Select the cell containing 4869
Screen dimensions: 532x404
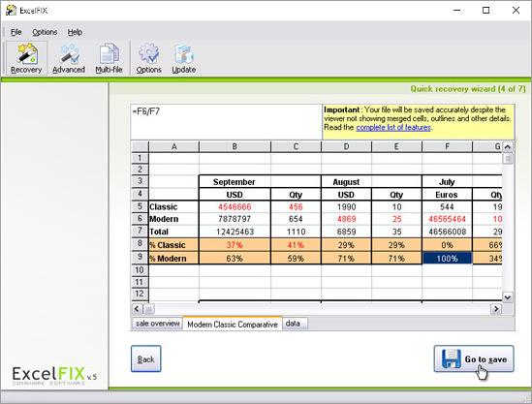coord(346,219)
